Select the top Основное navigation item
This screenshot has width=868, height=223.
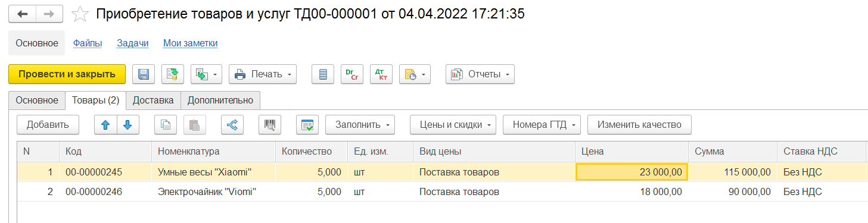coord(37,43)
